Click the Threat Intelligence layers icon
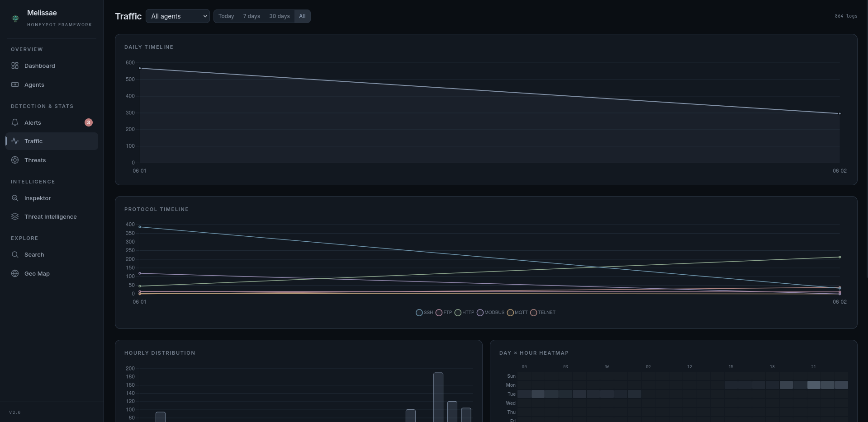The height and width of the screenshot is (422, 868). tap(15, 216)
